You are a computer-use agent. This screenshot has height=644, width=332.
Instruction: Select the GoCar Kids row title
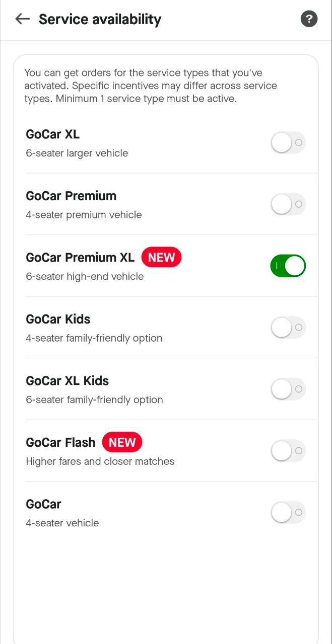(58, 319)
